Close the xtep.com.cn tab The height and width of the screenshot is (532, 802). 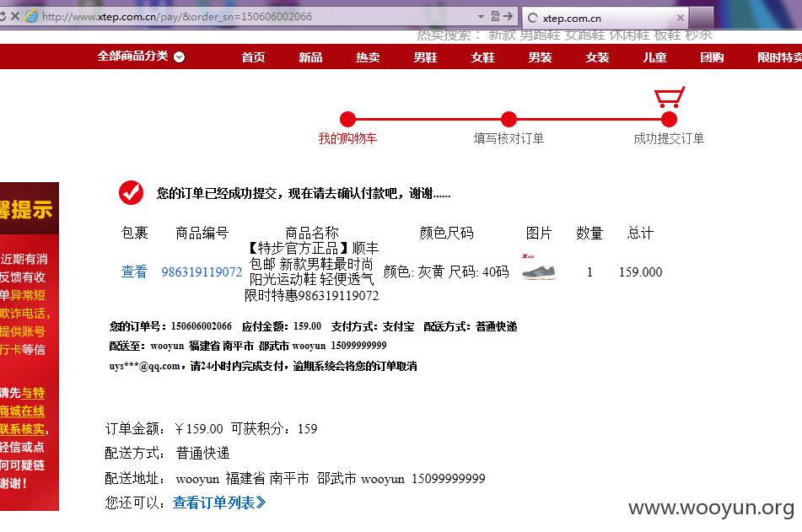681,18
